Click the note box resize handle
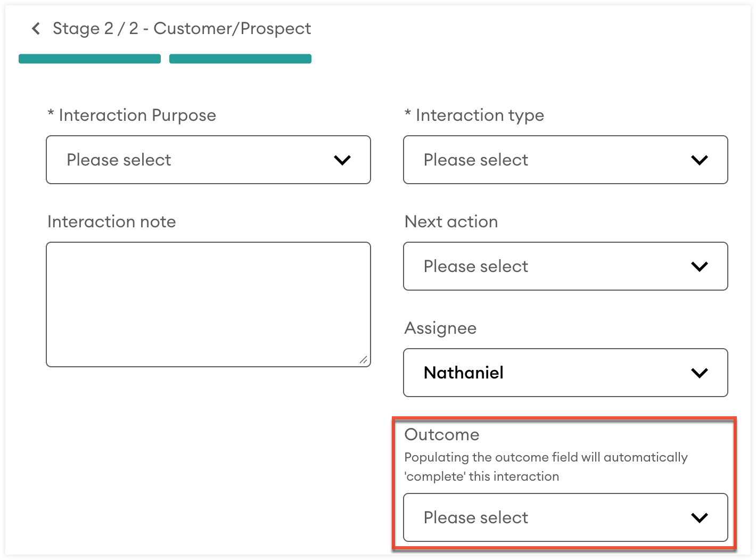Image resolution: width=756 pixels, height=560 pixels. (x=363, y=360)
